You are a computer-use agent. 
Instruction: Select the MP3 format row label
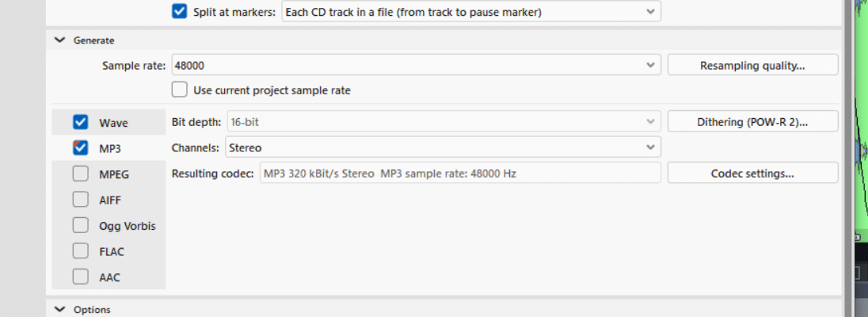click(x=110, y=148)
